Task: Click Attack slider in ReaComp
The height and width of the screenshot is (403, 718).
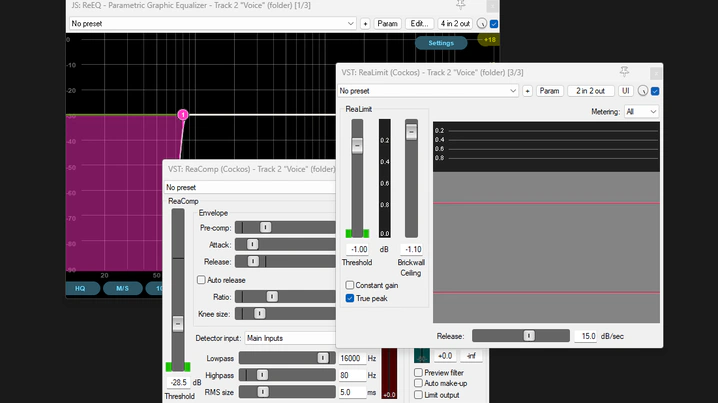Action: 285,245
